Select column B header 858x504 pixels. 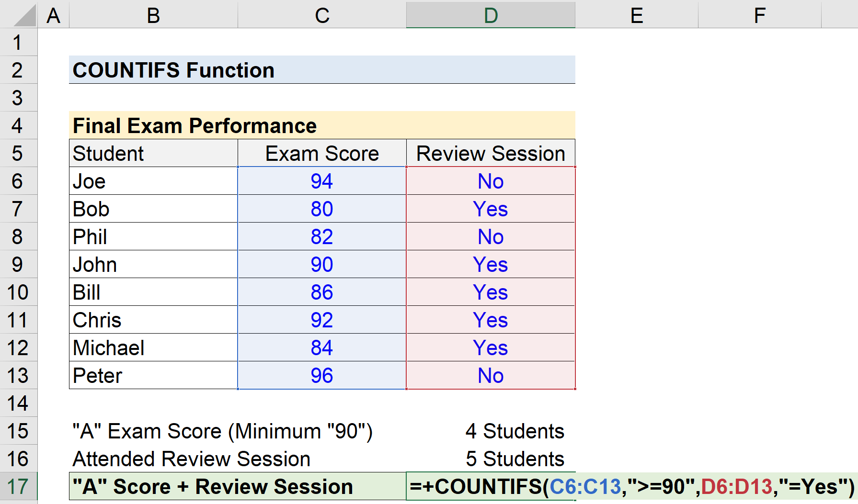pos(153,15)
